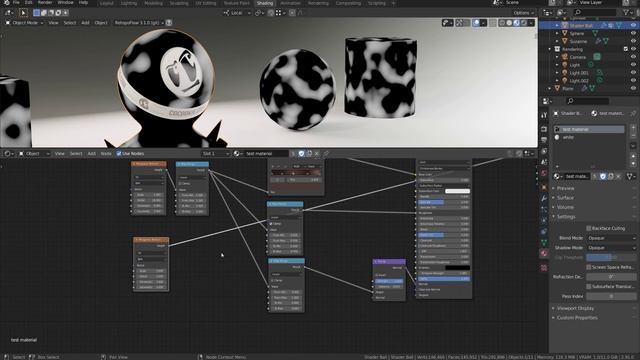640x360 pixels.
Task: Expand the Custom Properties panel
Action: tap(576, 318)
